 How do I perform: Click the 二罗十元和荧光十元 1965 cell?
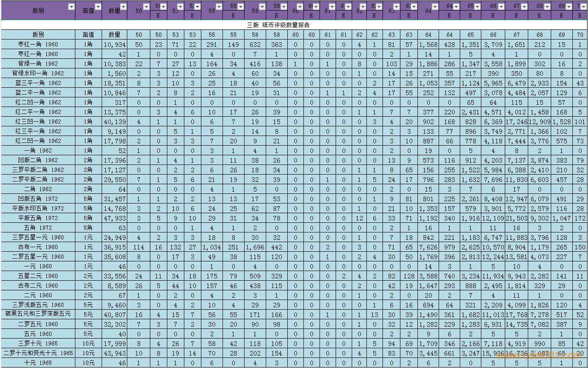[x=38, y=353]
